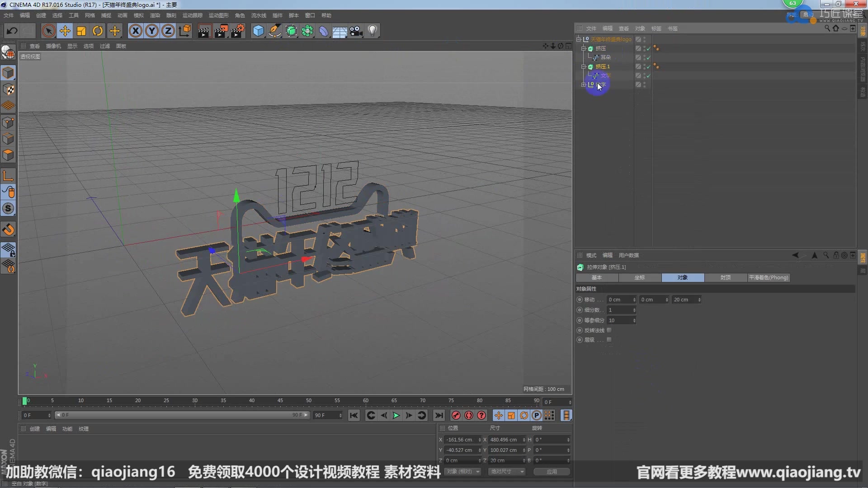Viewport: 868px width, 488px height.
Task: Select the texture mode checkerboard icon
Action: pyautogui.click(x=8, y=89)
